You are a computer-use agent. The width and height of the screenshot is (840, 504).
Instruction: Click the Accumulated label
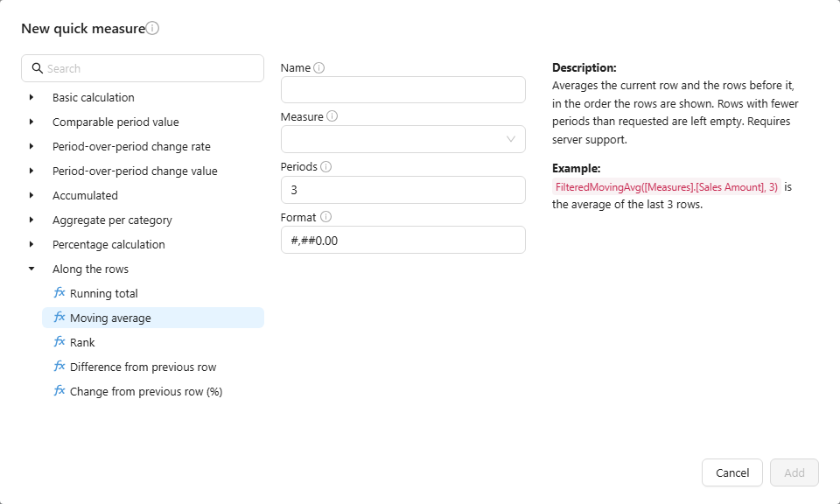(x=85, y=195)
